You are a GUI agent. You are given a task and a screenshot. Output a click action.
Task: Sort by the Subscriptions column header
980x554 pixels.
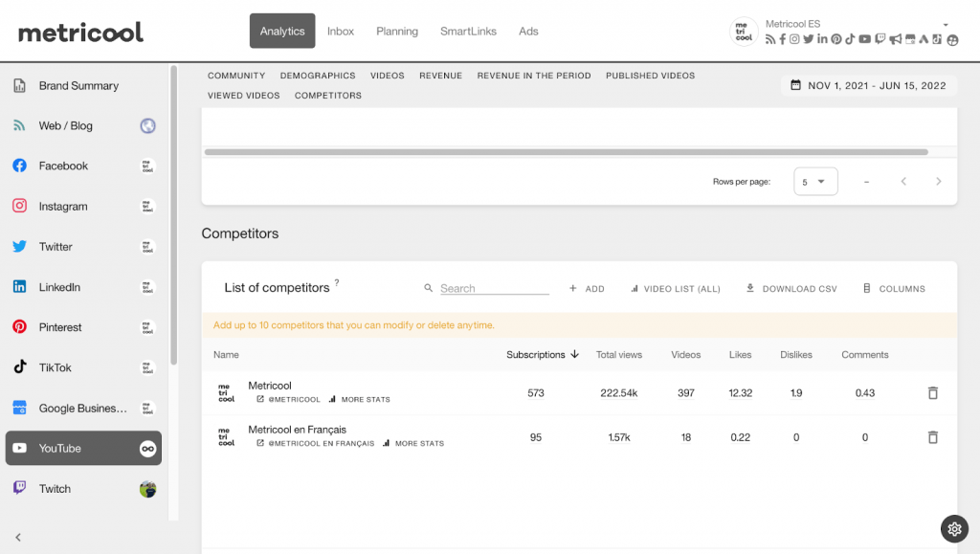(542, 355)
